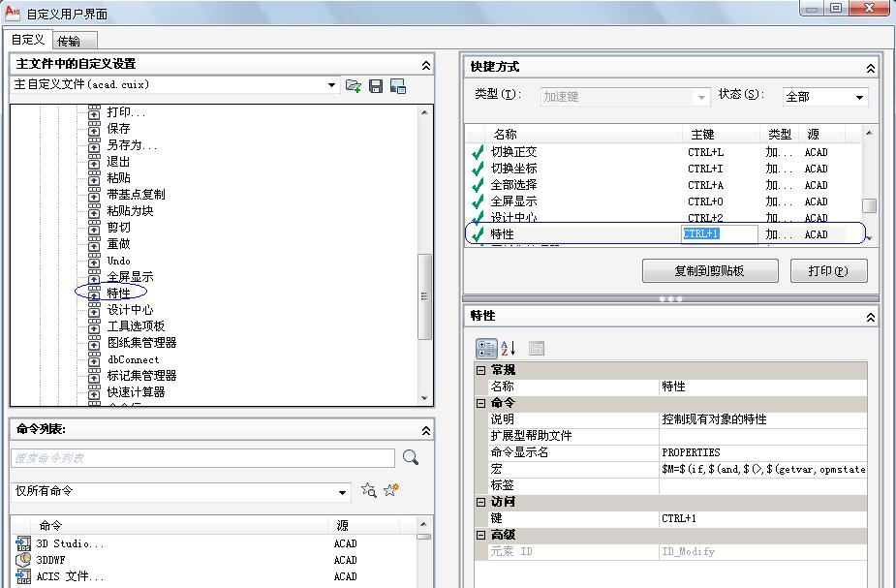Click the command list scrollbar thumb
The image size is (896, 588).
[x=424, y=537]
